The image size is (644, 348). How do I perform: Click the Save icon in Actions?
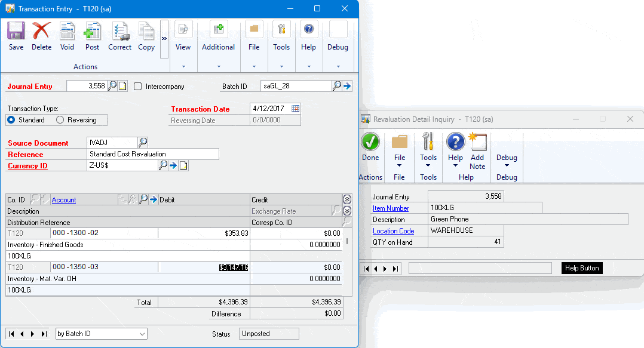[16, 36]
